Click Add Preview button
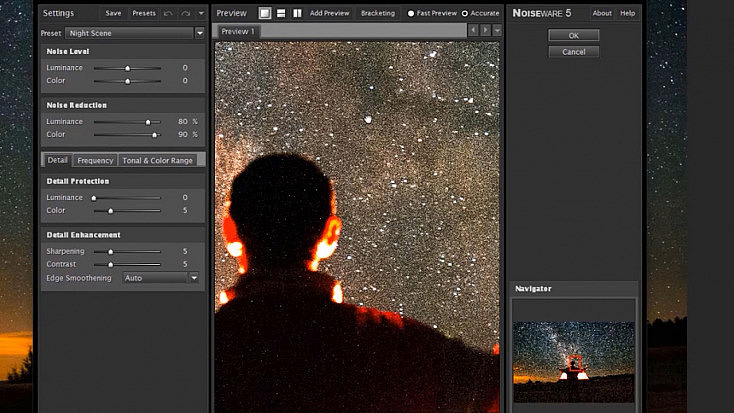This screenshot has height=413, width=734. pos(330,13)
